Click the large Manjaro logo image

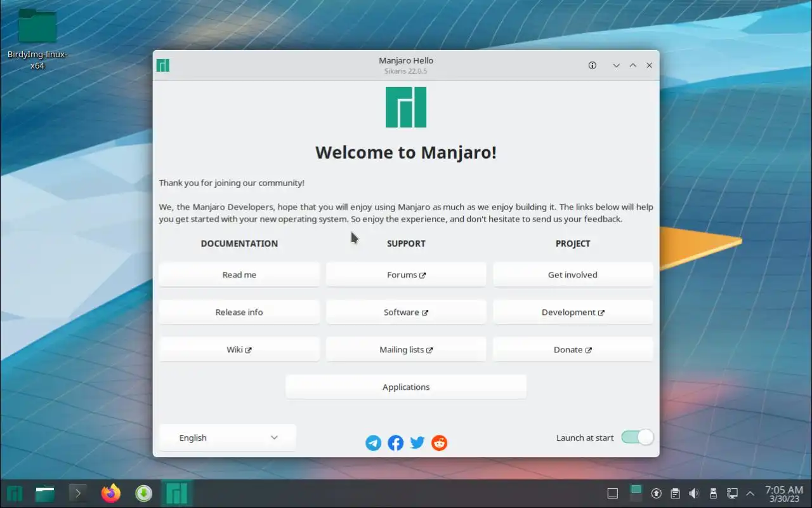click(x=406, y=107)
